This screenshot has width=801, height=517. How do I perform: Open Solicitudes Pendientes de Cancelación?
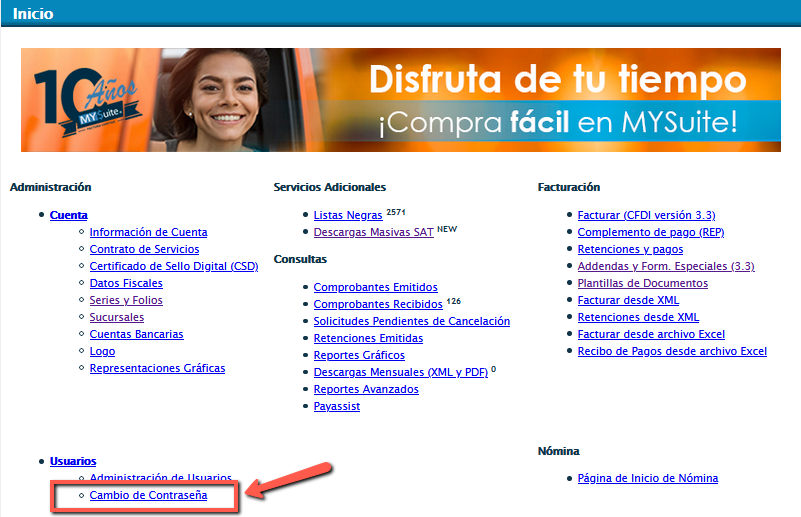411,321
